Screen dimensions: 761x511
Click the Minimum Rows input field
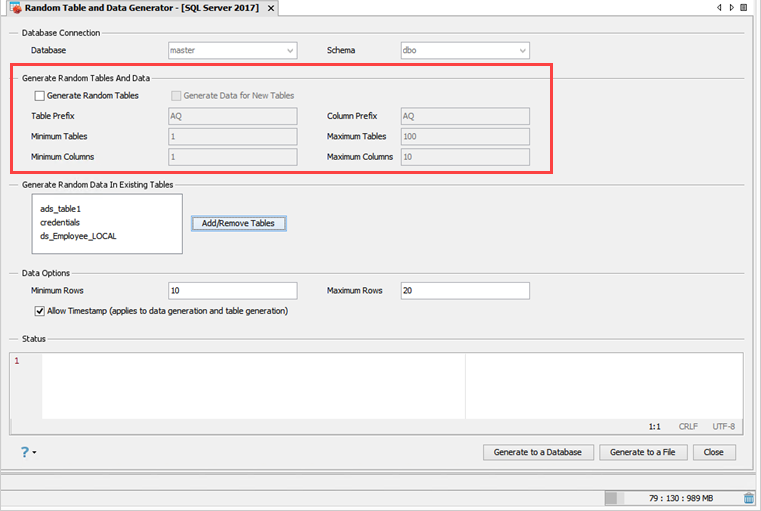pyautogui.click(x=232, y=291)
